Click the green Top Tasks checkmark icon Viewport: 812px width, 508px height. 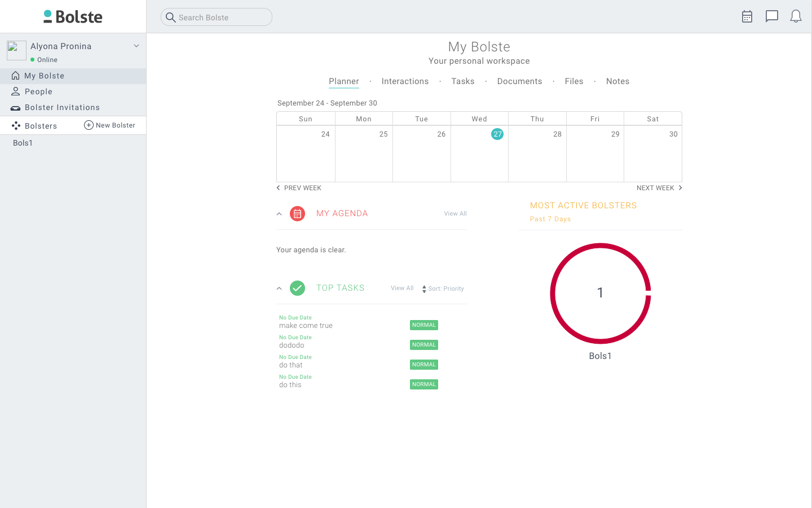point(297,288)
